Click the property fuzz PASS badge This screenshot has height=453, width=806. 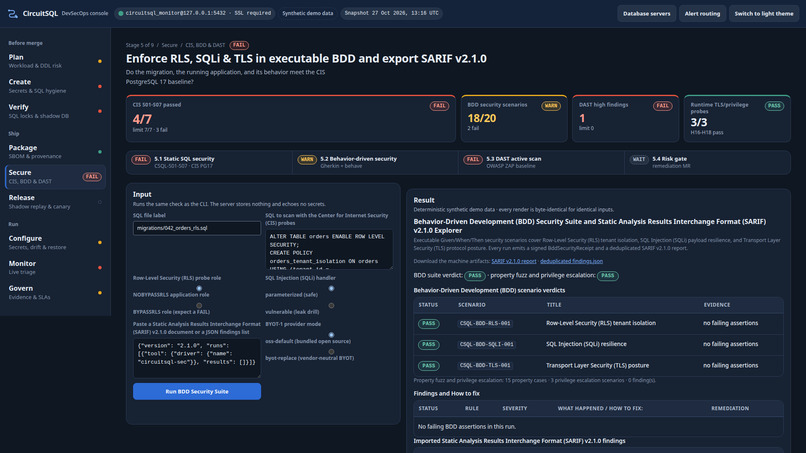point(608,276)
